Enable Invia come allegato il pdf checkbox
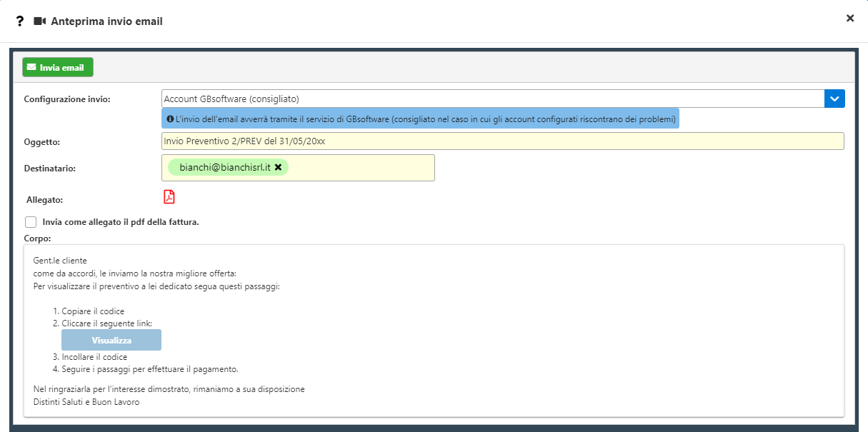This screenshot has width=868, height=432. click(x=31, y=222)
